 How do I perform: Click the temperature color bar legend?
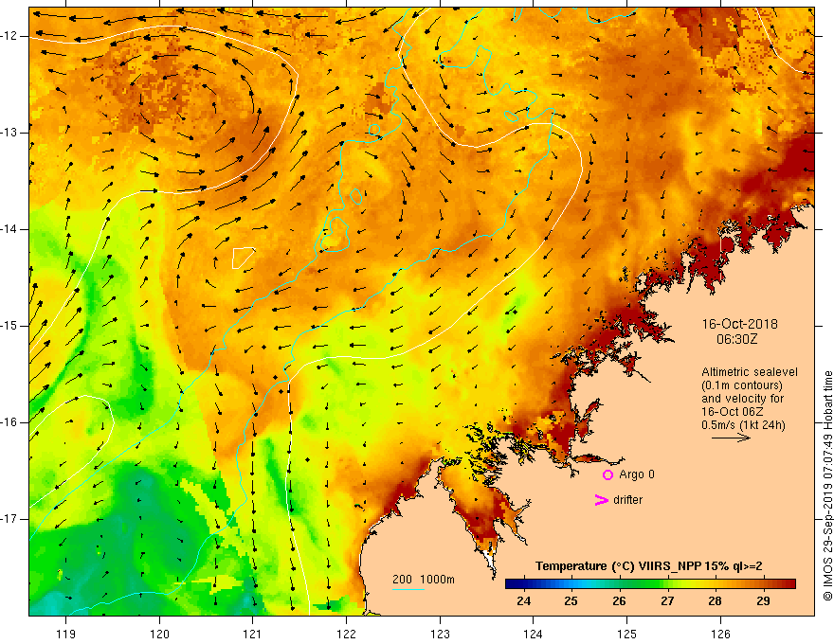pyautogui.click(x=650, y=584)
